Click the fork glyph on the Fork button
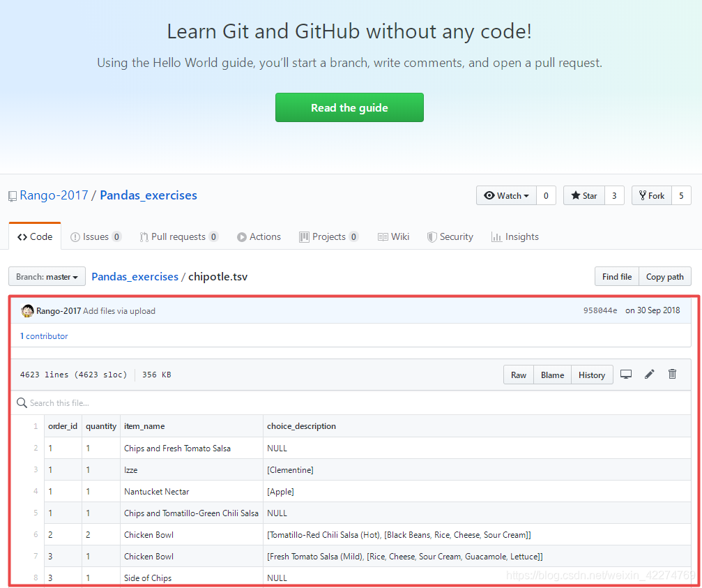Viewport: 702px width, 588px height. 643,195
